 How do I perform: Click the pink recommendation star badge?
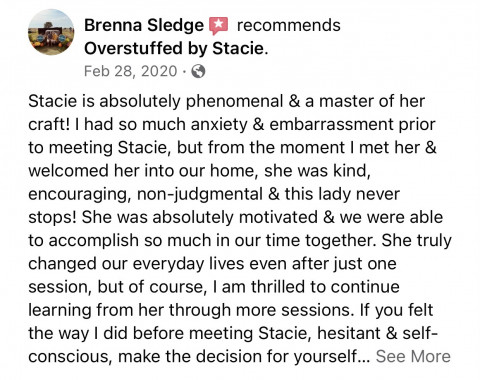(219, 26)
